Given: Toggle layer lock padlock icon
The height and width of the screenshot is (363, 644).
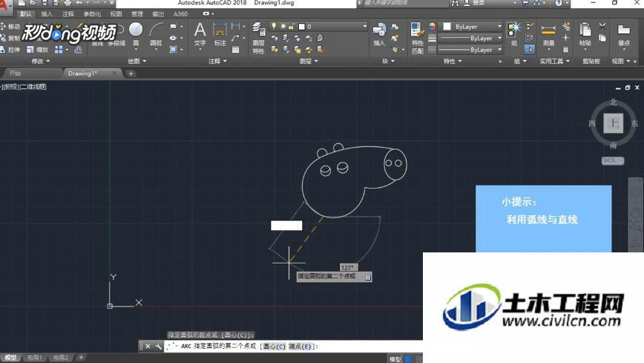Looking at the screenshot, I should 292,26.
